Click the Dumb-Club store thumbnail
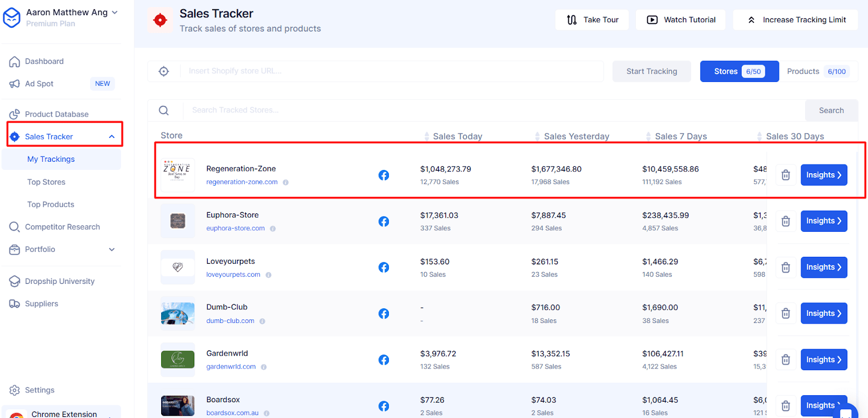 178,314
